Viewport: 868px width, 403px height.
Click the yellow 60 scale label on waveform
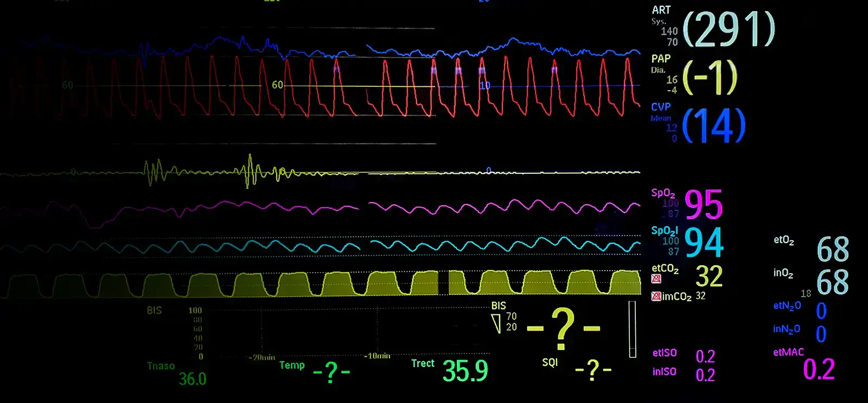[x=277, y=85]
